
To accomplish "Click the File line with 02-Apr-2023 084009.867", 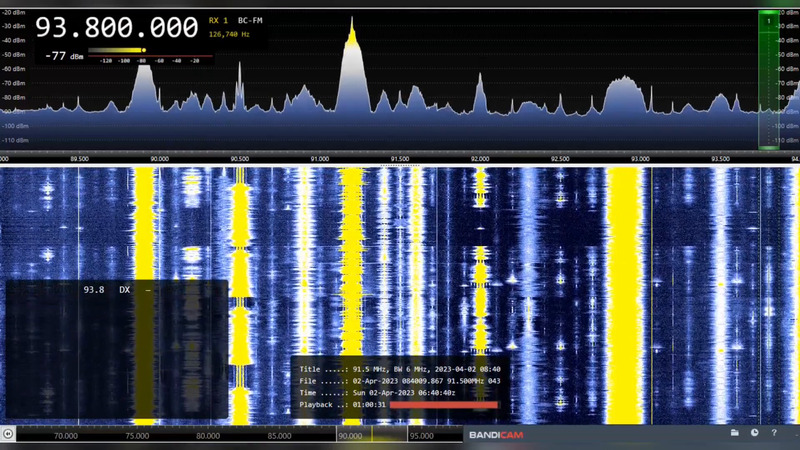I will (400, 381).
